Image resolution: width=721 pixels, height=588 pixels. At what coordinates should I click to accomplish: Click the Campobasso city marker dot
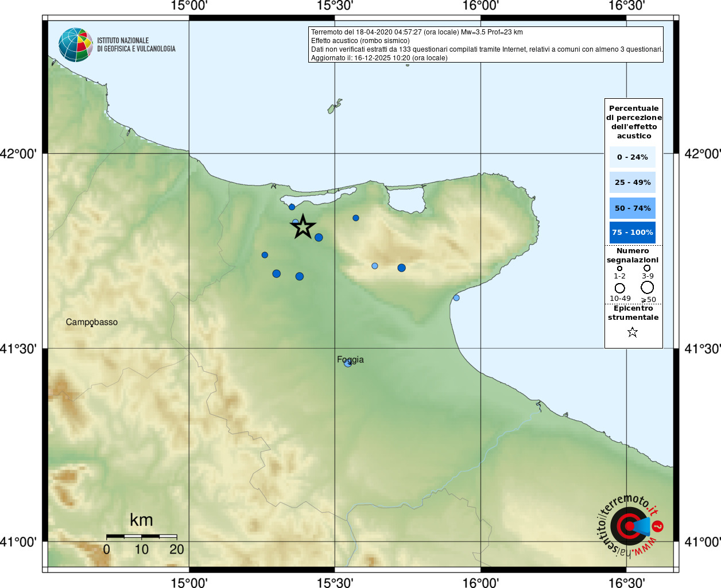point(92,326)
